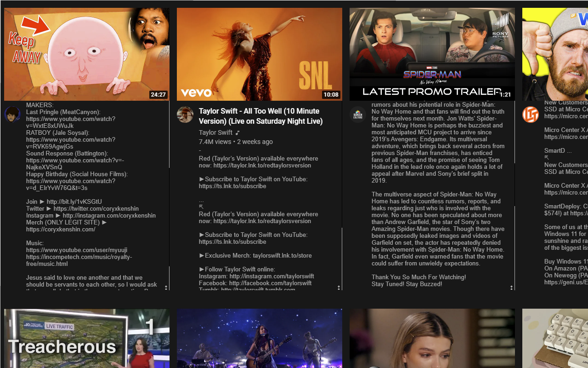Open the taylorswift.lnk.to/store merch link
Image resolution: width=588 pixels, height=368 pixels.
(282, 255)
